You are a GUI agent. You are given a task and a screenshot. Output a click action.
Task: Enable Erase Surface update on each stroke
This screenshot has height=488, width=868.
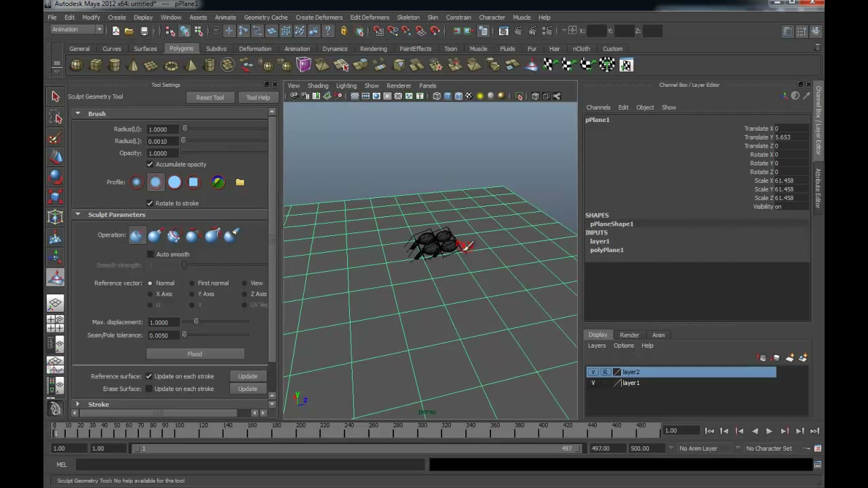[149, 389]
